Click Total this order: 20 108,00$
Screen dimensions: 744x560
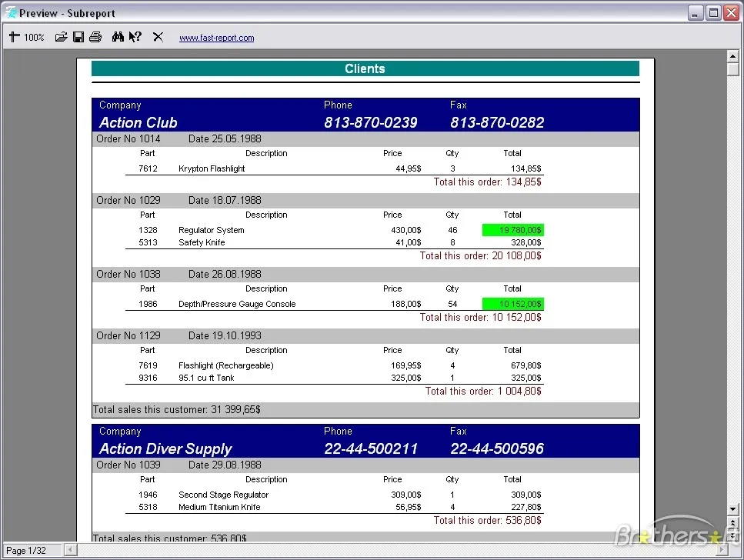481,256
